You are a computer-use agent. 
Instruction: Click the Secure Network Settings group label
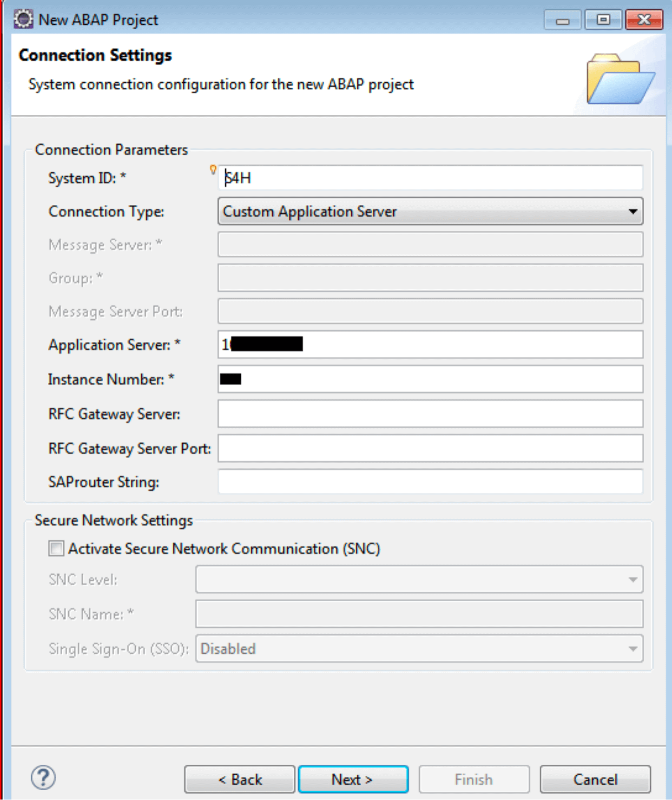(114, 520)
